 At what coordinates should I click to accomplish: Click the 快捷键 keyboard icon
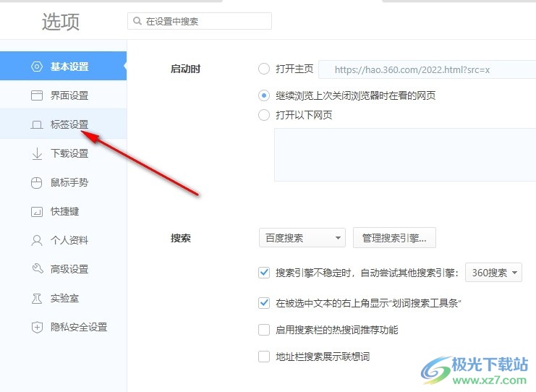tap(37, 212)
